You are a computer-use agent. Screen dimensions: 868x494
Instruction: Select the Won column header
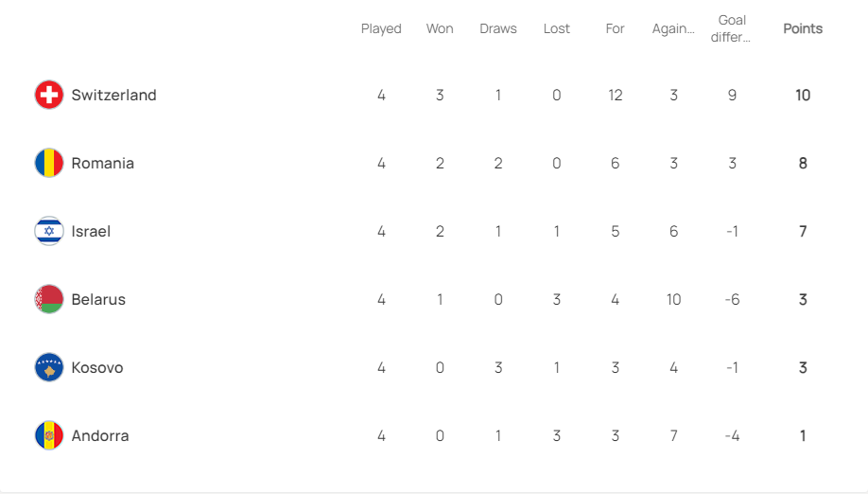(x=440, y=28)
